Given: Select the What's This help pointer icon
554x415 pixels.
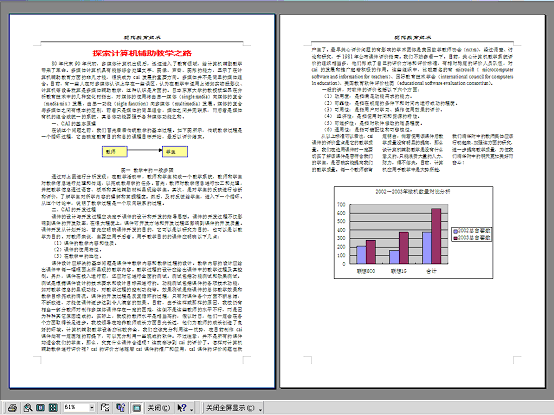Looking at the screenshot, I should 182,408.
